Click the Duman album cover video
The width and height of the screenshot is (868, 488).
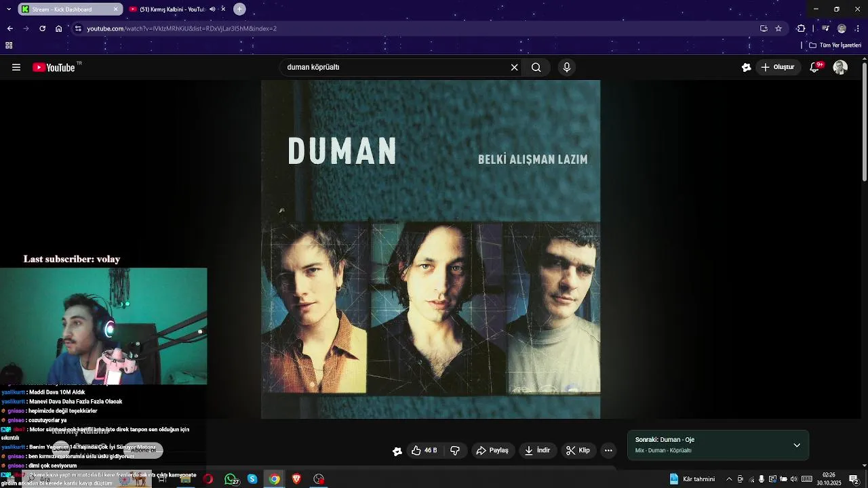click(x=431, y=249)
